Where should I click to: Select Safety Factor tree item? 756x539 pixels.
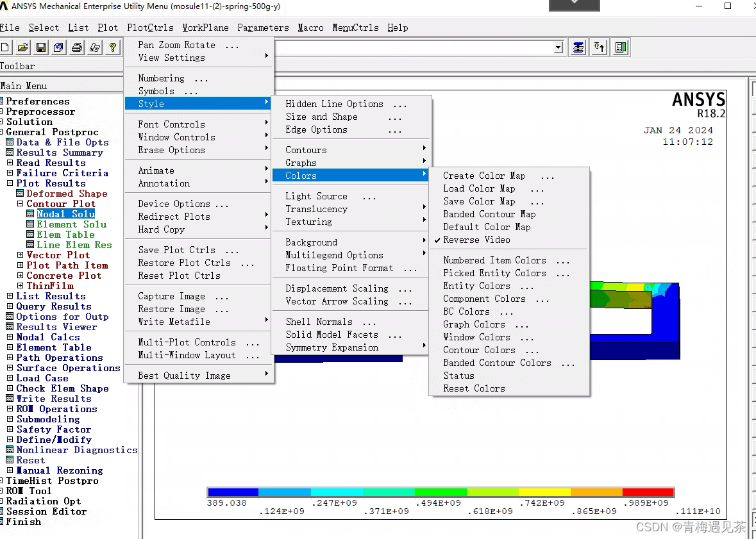pyautogui.click(x=53, y=429)
